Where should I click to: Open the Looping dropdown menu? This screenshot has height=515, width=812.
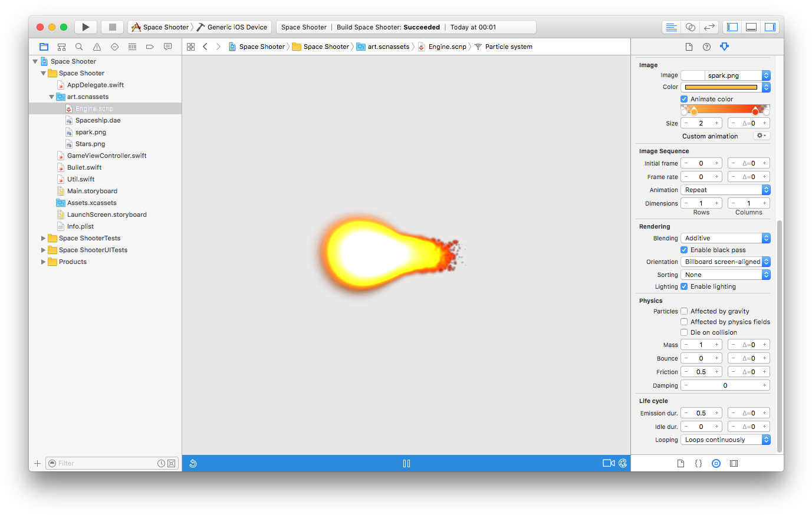[x=725, y=440]
